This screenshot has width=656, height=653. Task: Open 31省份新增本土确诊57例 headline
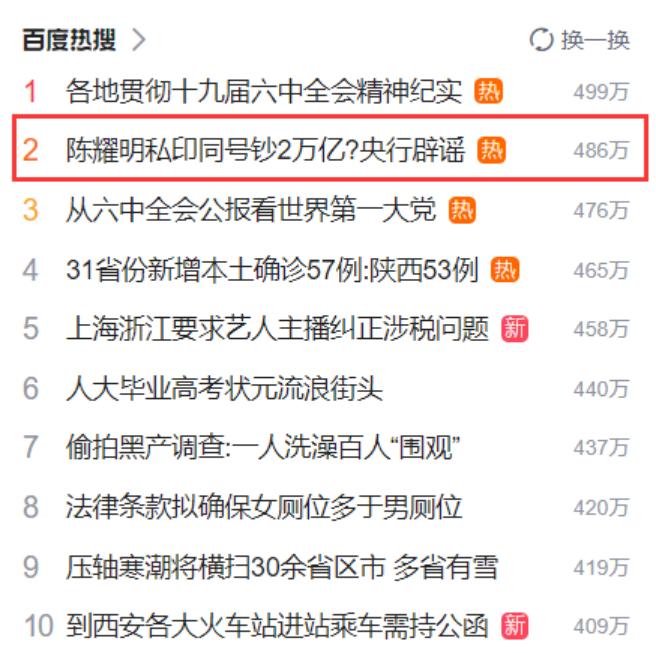click(272, 270)
